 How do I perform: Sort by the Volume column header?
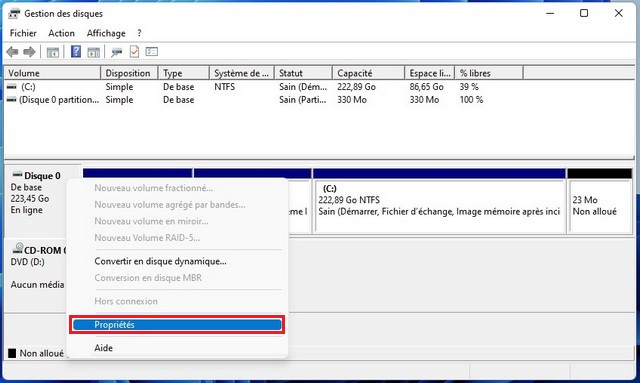52,73
